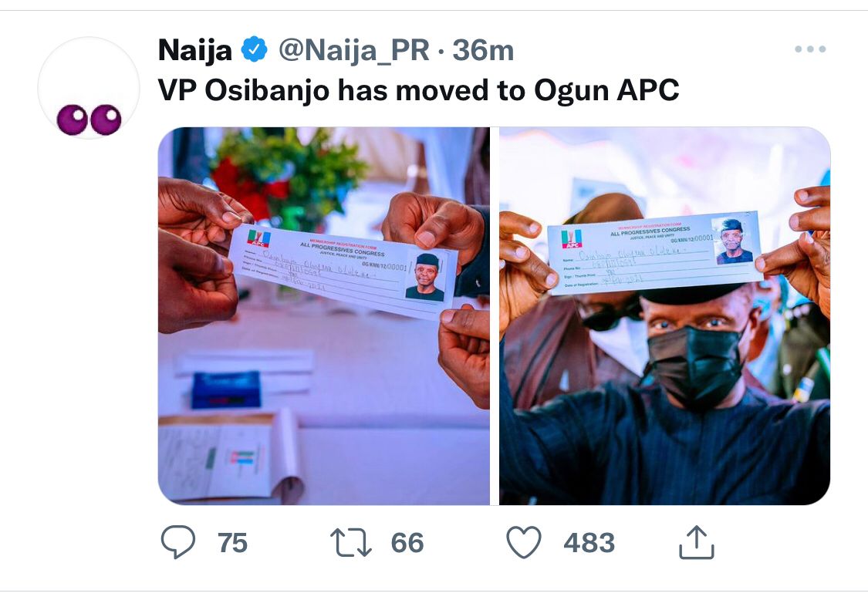The image size is (868, 600).
Task: Open the reply speech bubble icon
Action: pyautogui.click(x=178, y=542)
